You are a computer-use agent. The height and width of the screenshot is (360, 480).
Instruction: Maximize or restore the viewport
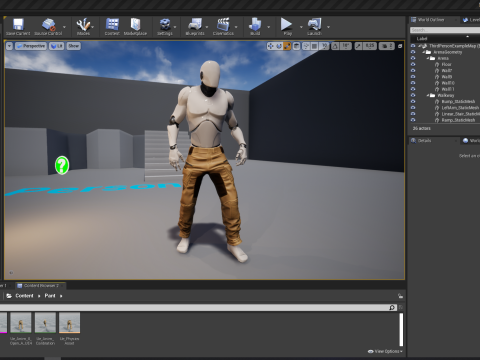pos(400,46)
